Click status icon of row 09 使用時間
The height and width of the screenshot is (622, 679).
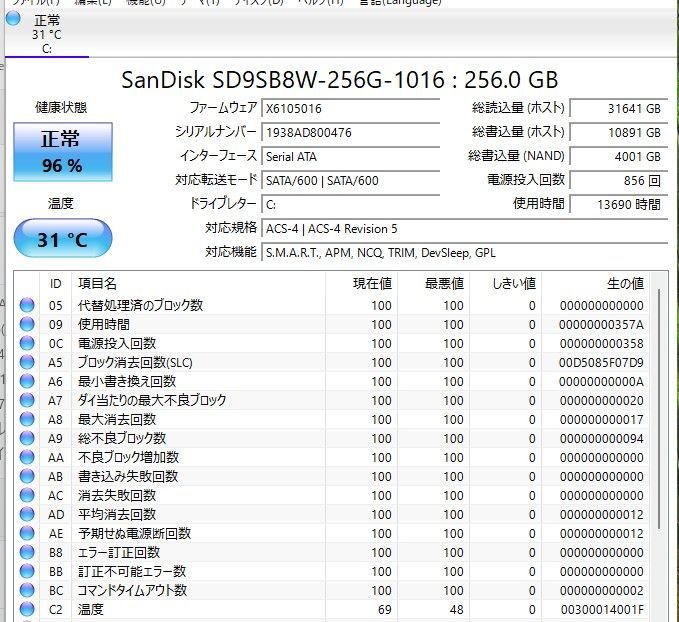pos(27,324)
